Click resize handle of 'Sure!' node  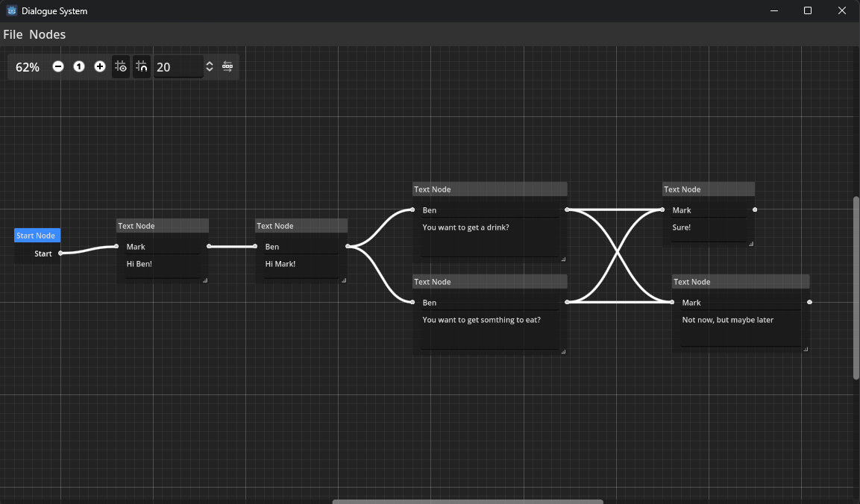tap(750, 243)
